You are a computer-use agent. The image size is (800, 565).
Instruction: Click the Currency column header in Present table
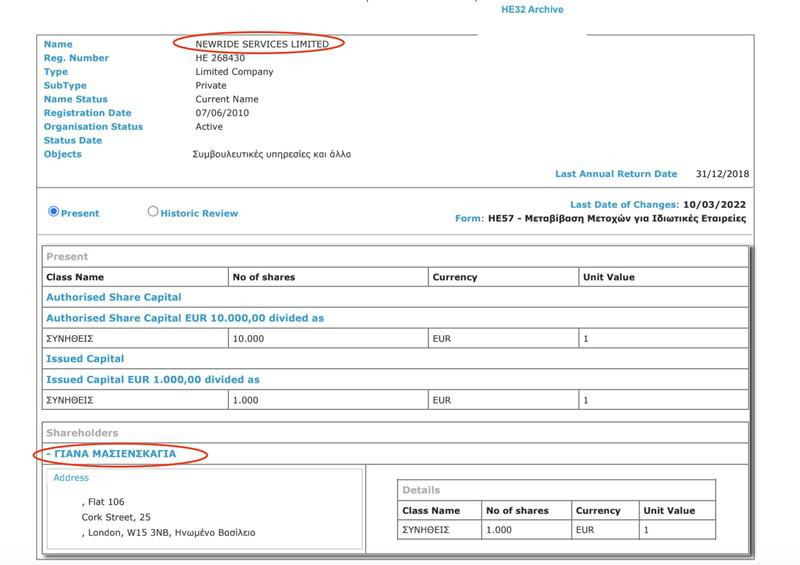coord(455,277)
